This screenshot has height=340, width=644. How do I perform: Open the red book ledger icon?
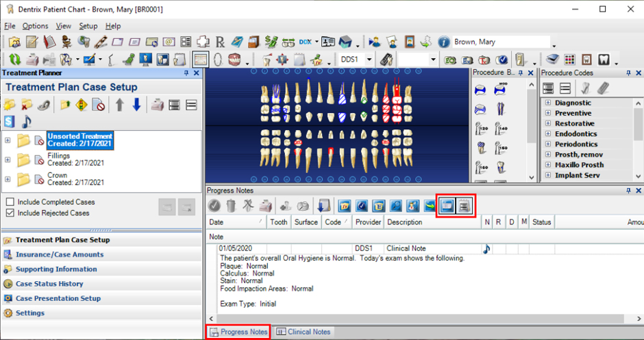click(49, 42)
